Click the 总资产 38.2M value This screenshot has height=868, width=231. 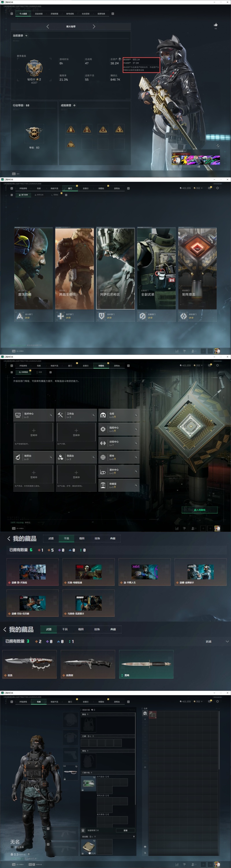(x=114, y=63)
